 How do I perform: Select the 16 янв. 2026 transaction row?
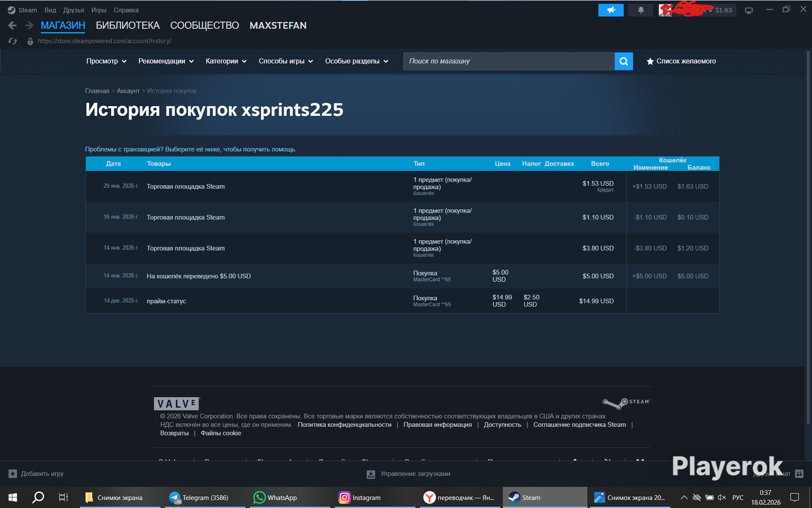pyautogui.click(x=402, y=217)
